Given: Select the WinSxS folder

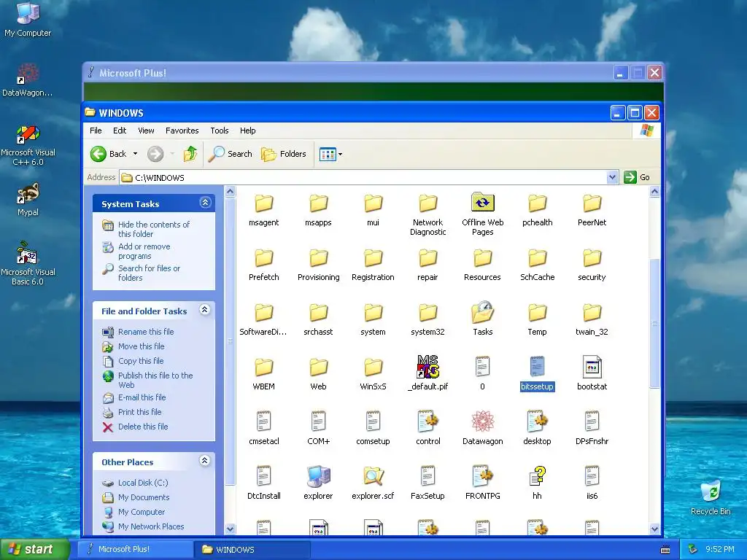Looking at the screenshot, I should [x=373, y=374].
